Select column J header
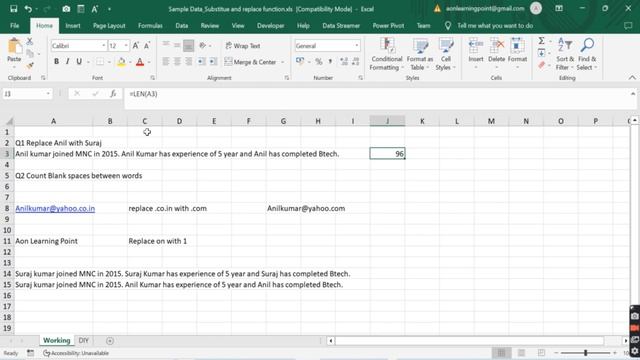This screenshot has height=360, width=640. pyautogui.click(x=387, y=121)
